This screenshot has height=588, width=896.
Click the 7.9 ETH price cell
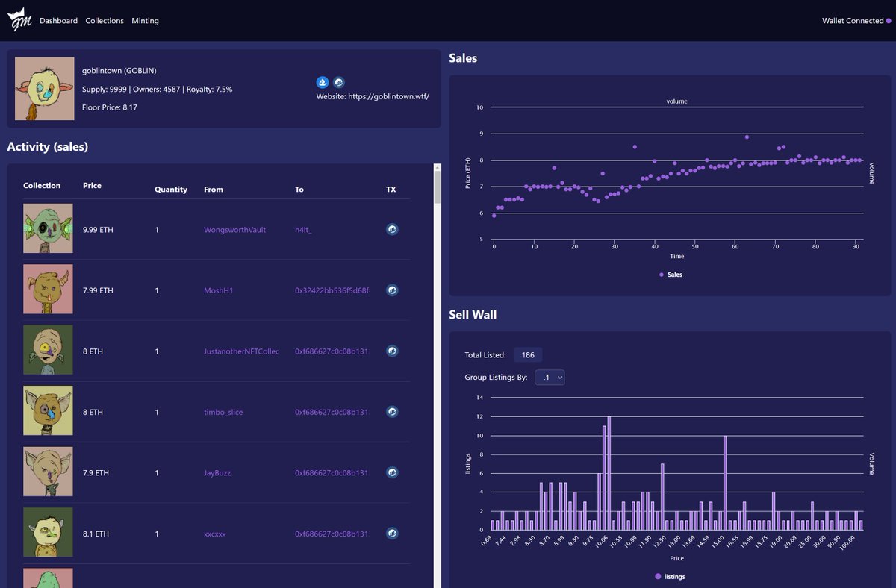pyautogui.click(x=96, y=473)
